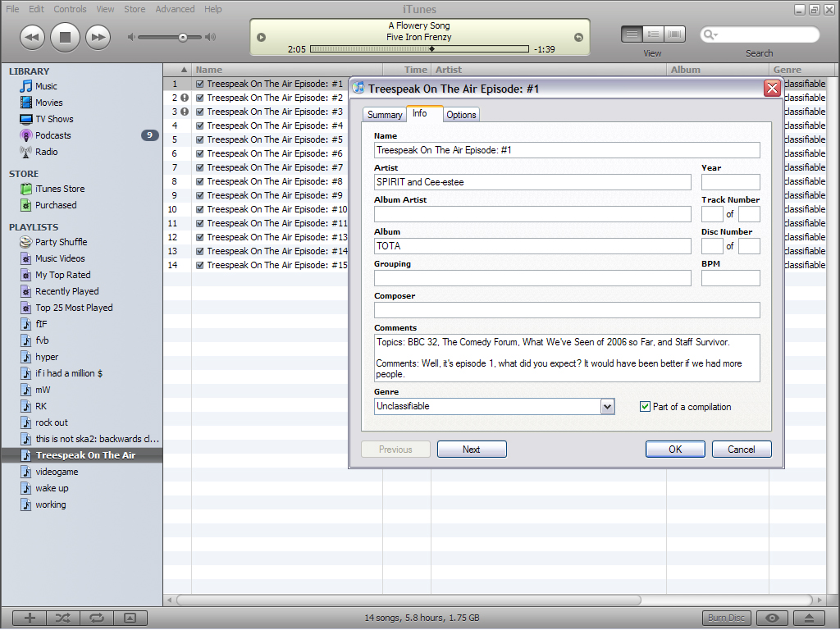The image size is (840, 630).
Task: Uncheck Treespeak On The Air Episode: #8
Action: (200, 181)
